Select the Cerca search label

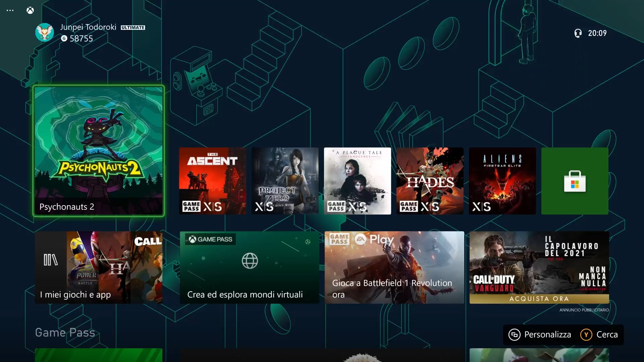click(607, 335)
